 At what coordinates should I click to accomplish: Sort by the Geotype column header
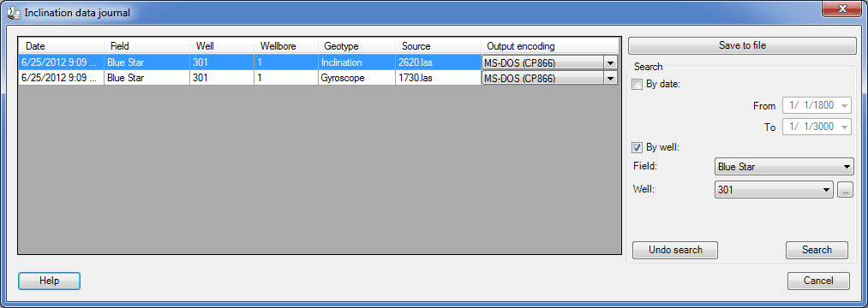(x=356, y=46)
